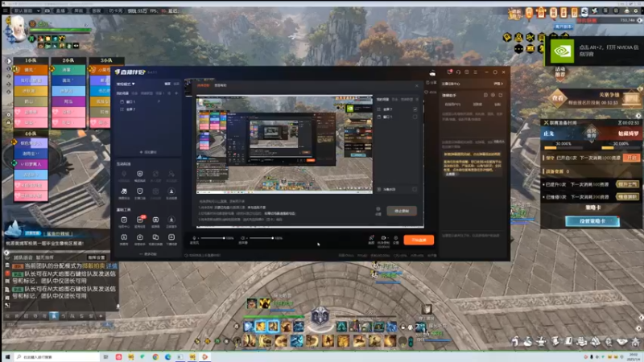Open the overlapping-squares icon in 直播工具 bottom row
Screen dimensions: 644x362
pos(155,239)
